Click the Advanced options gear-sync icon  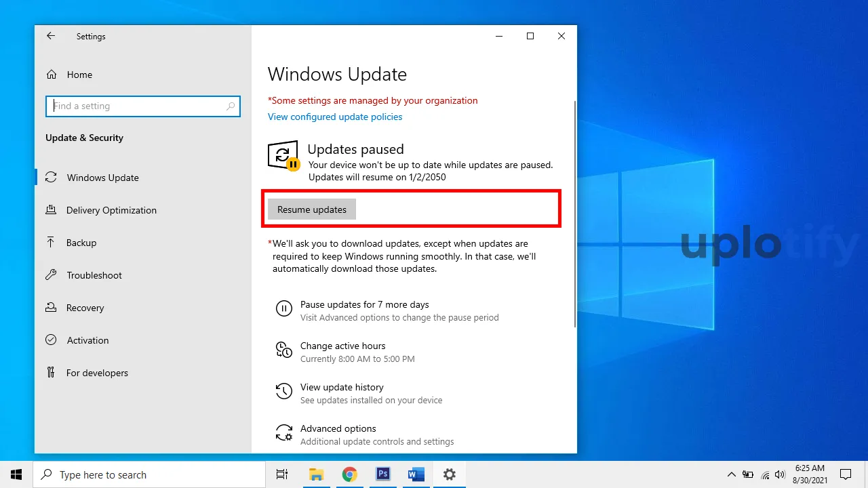[283, 433]
